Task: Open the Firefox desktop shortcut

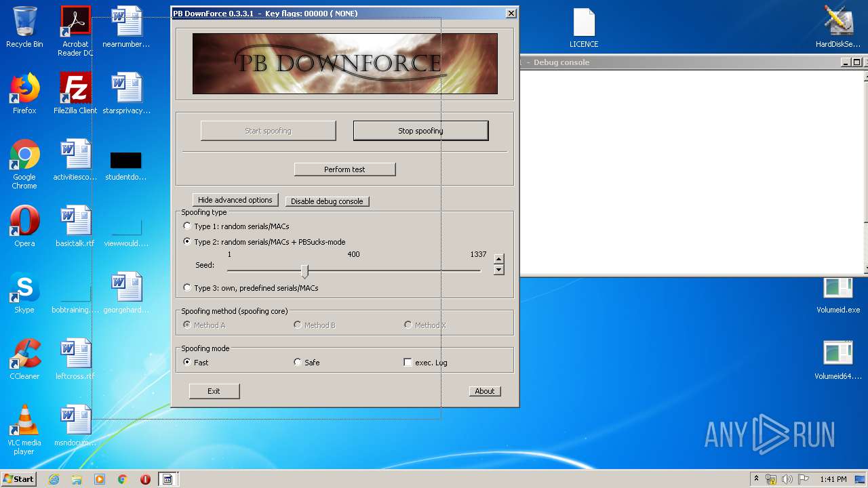Action: click(x=24, y=94)
